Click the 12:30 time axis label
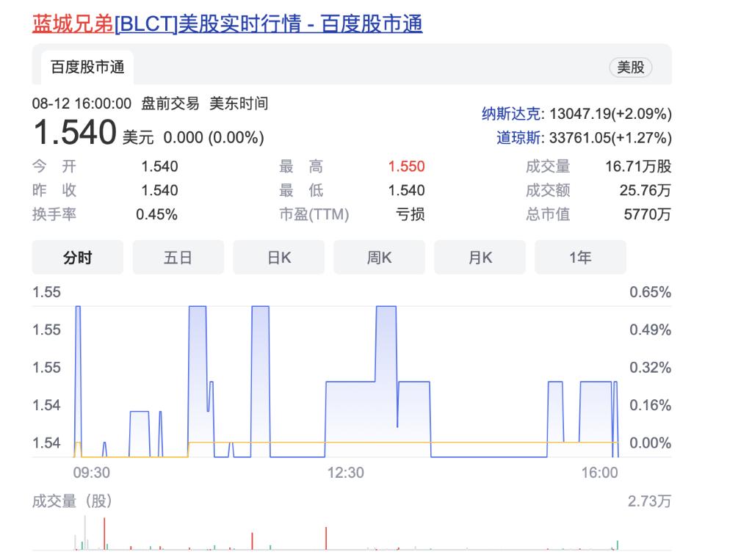The height and width of the screenshot is (560, 752). click(345, 473)
